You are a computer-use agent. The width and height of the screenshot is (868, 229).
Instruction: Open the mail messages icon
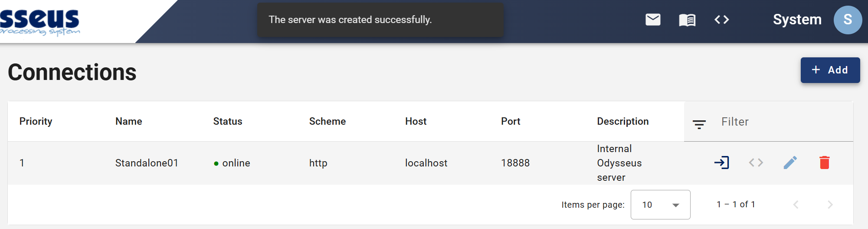click(x=653, y=20)
